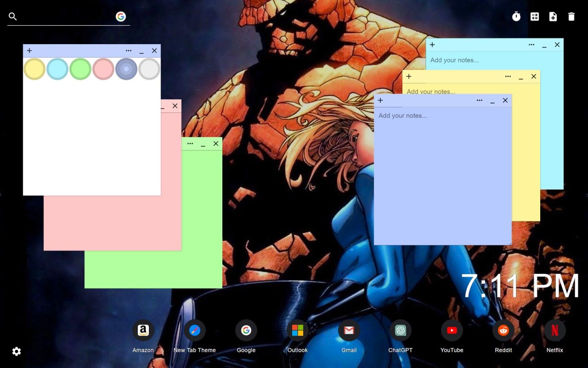Minimize the purple note
588x368 pixels.
pyautogui.click(x=492, y=101)
